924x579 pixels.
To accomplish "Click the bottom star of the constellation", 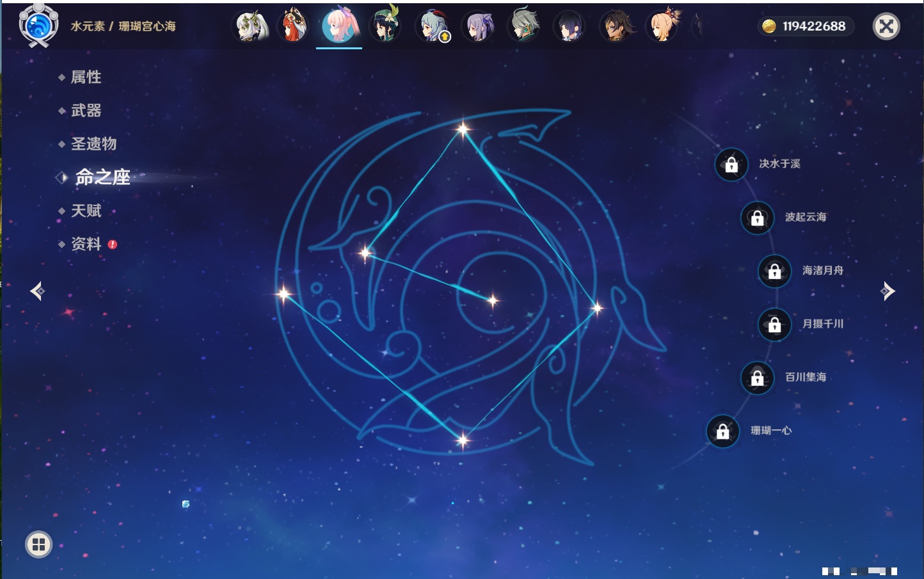I will (462, 440).
